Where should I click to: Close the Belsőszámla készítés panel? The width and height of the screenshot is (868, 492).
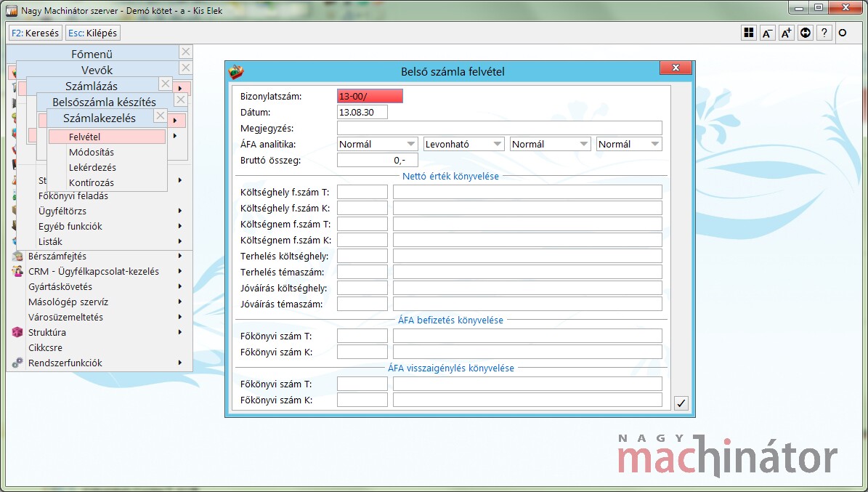coord(181,100)
